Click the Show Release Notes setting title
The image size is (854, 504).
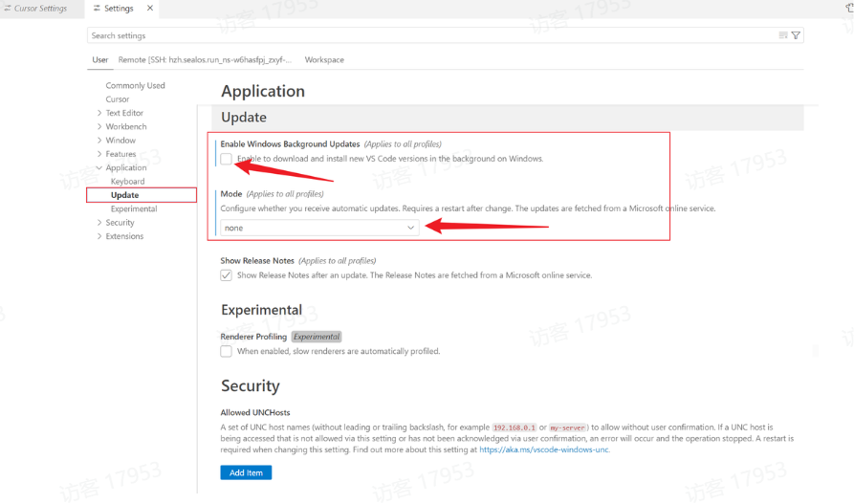coord(257,261)
